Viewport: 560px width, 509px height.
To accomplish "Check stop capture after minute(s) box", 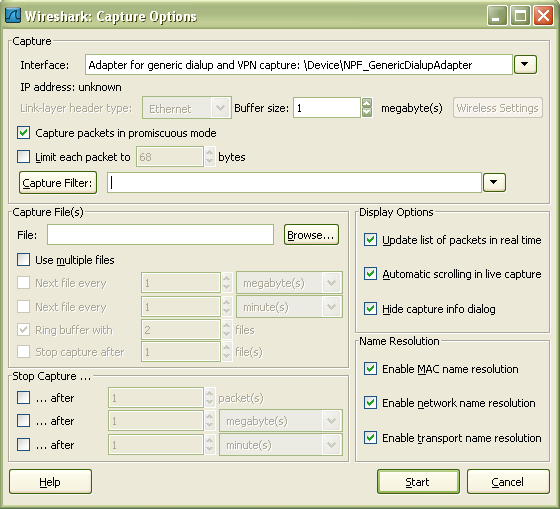I will (24, 445).
